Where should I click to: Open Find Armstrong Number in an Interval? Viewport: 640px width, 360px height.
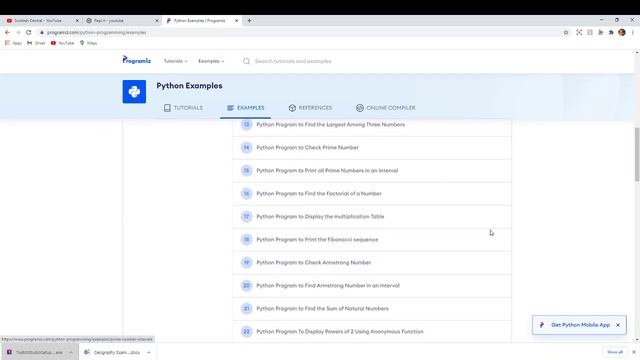pyautogui.click(x=372, y=286)
